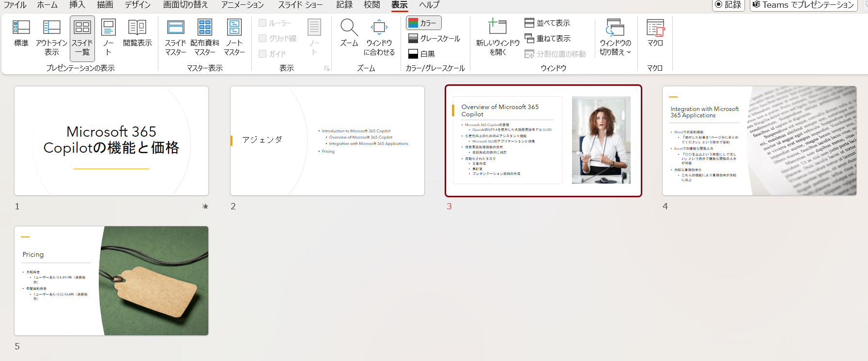Switch to the スライド ショー tab
The width and height of the screenshot is (868, 361).
pos(300,5)
